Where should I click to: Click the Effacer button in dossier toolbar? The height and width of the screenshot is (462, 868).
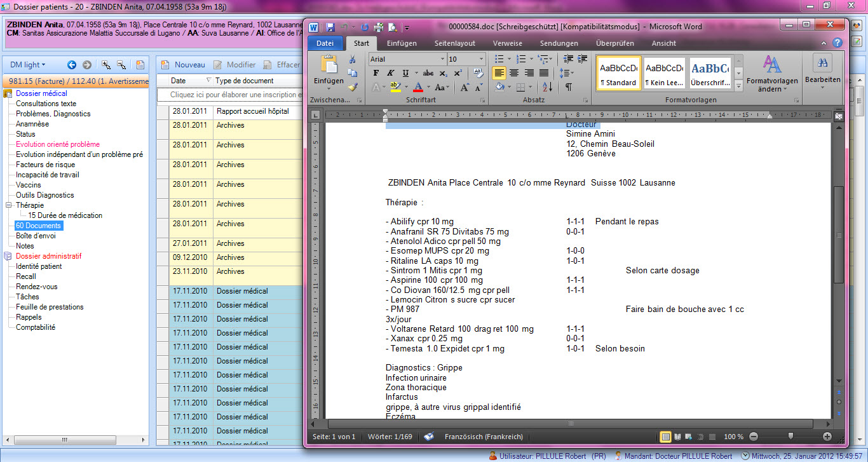coord(281,65)
